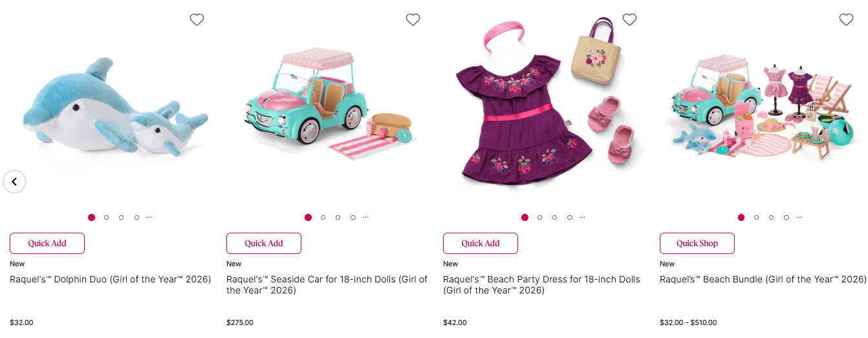Expand more Seaside Car image dots
This screenshot has width=868, height=338.
click(x=366, y=217)
